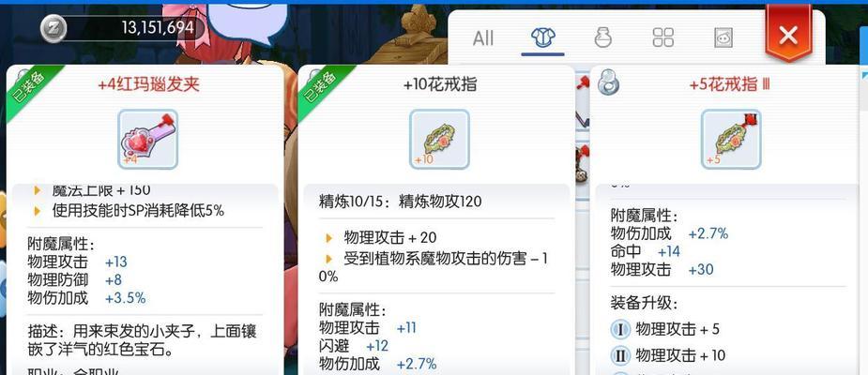The image size is (868, 375).
Task: Click the ring slot icon beside +5花戒指
Action: point(608,82)
